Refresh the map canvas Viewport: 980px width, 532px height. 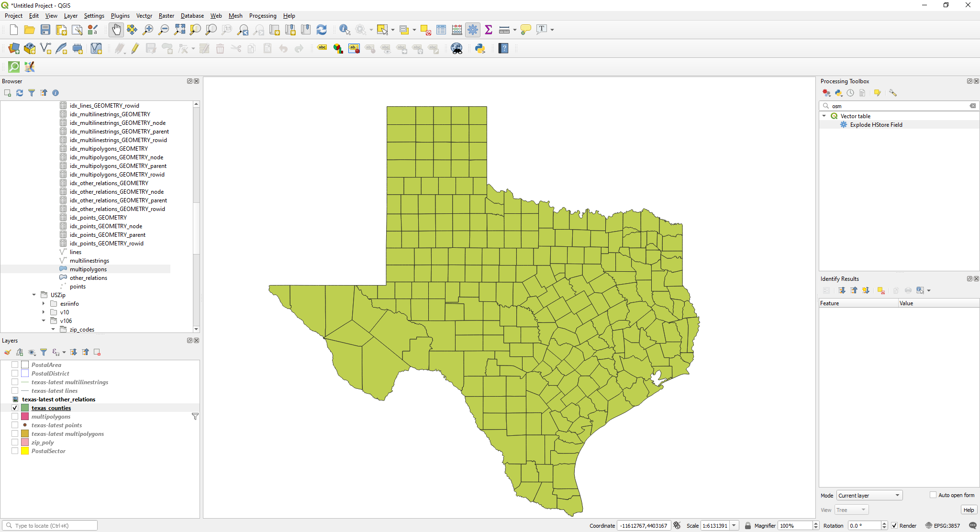coord(322,30)
